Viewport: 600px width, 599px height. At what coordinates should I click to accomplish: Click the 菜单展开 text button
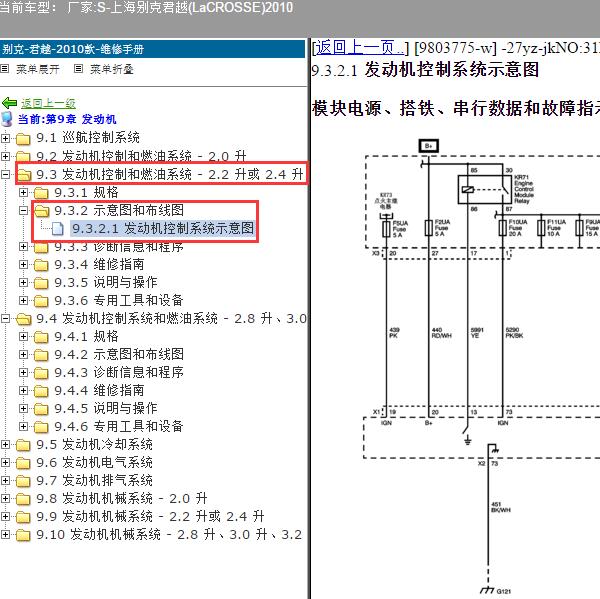pyautogui.click(x=38, y=69)
